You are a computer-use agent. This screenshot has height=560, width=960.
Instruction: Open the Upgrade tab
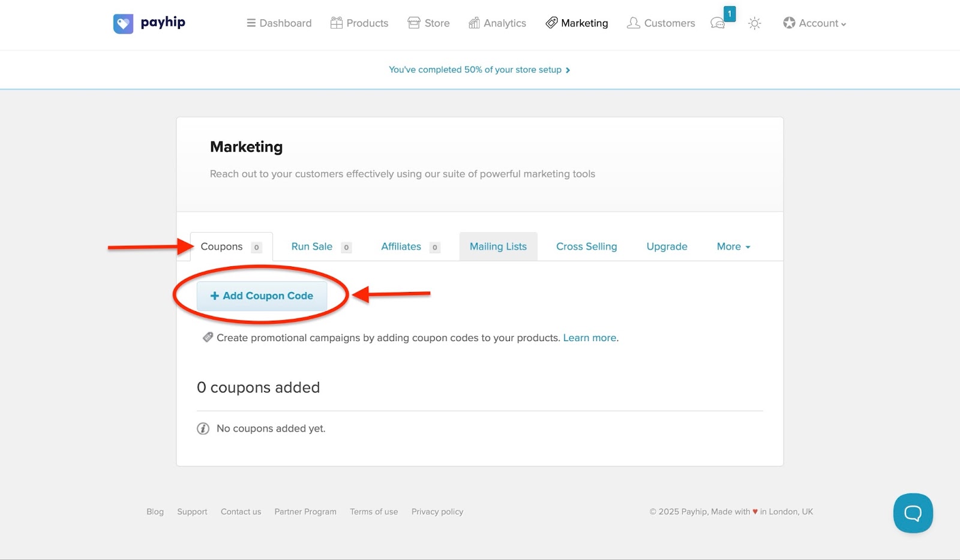[667, 246]
